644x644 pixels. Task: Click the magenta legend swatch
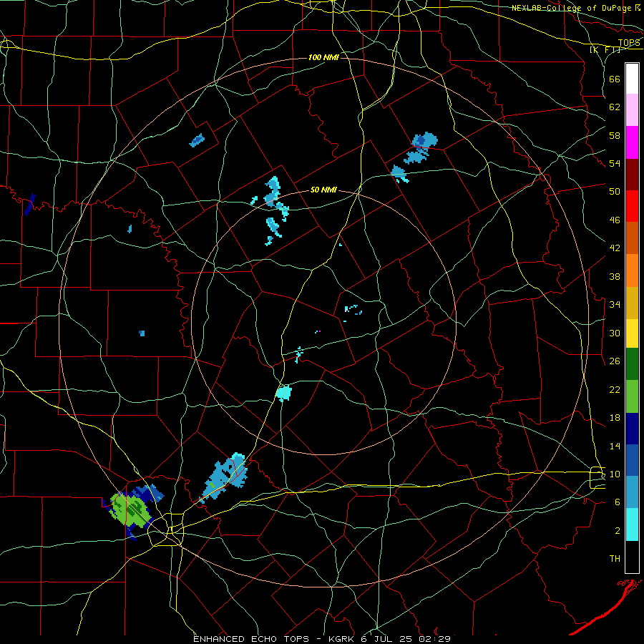tap(632, 142)
